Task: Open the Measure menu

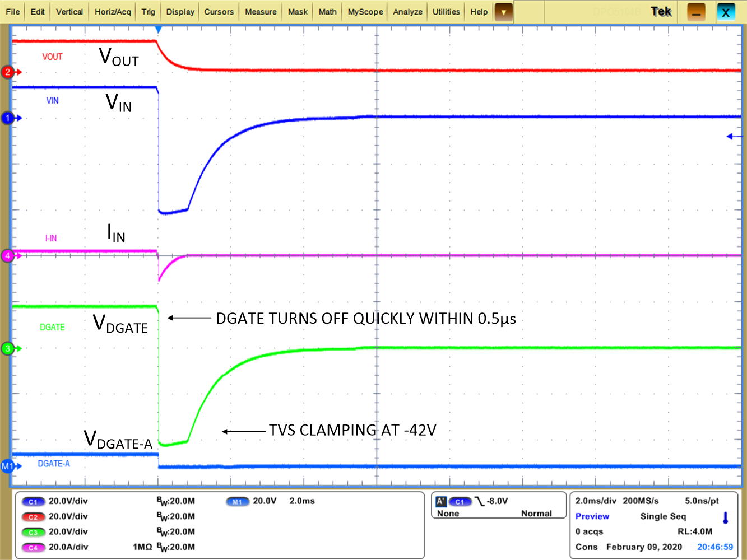Action: point(260,11)
